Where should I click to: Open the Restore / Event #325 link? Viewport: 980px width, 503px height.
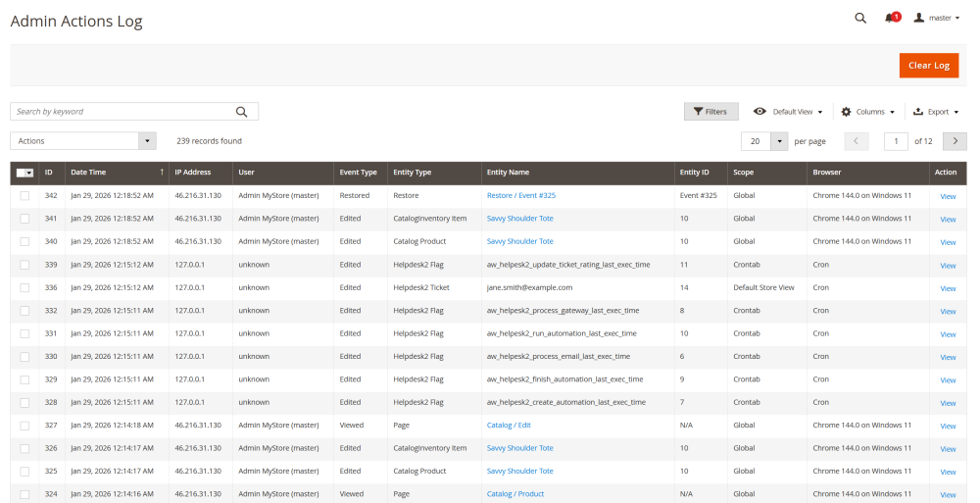point(521,195)
